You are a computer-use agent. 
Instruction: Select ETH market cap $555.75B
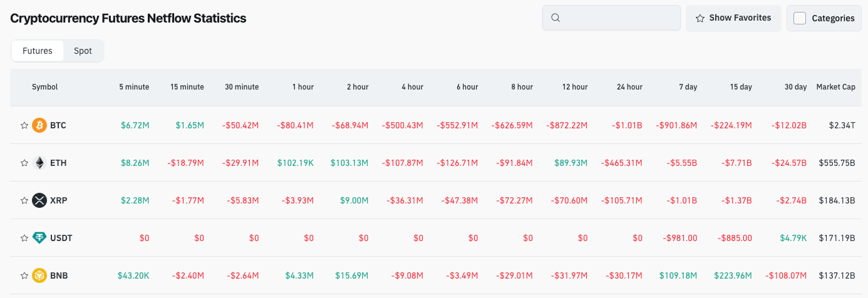[837, 163]
